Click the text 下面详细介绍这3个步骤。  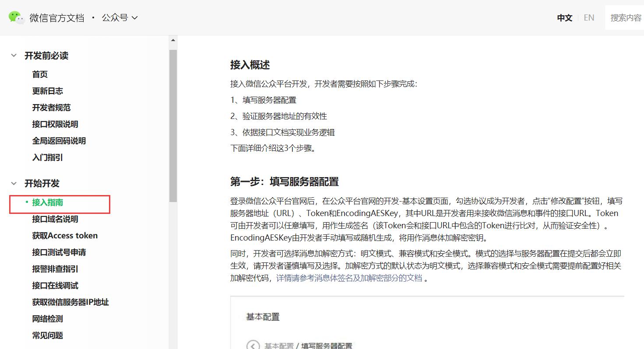pos(273,148)
